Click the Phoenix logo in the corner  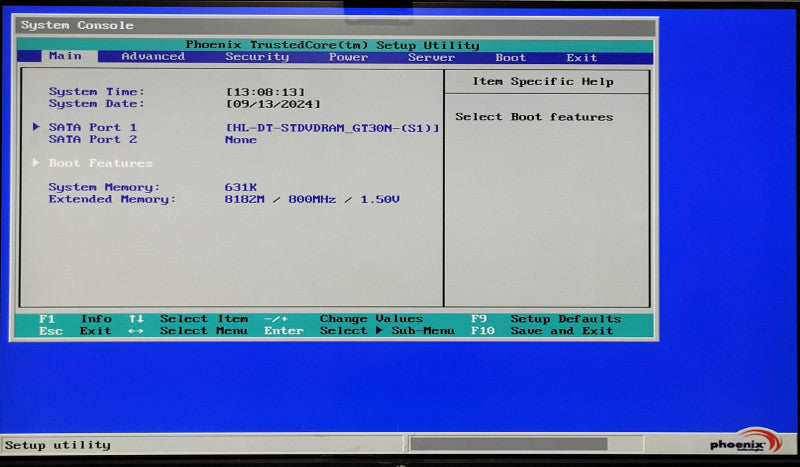(745, 442)
